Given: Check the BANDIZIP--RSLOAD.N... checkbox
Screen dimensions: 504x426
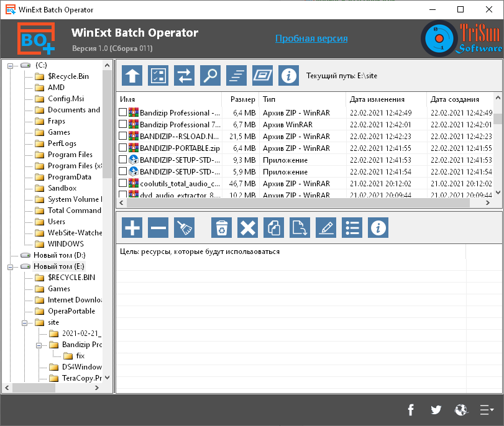Looking at the screenshot, I should (x=122, y=136).
